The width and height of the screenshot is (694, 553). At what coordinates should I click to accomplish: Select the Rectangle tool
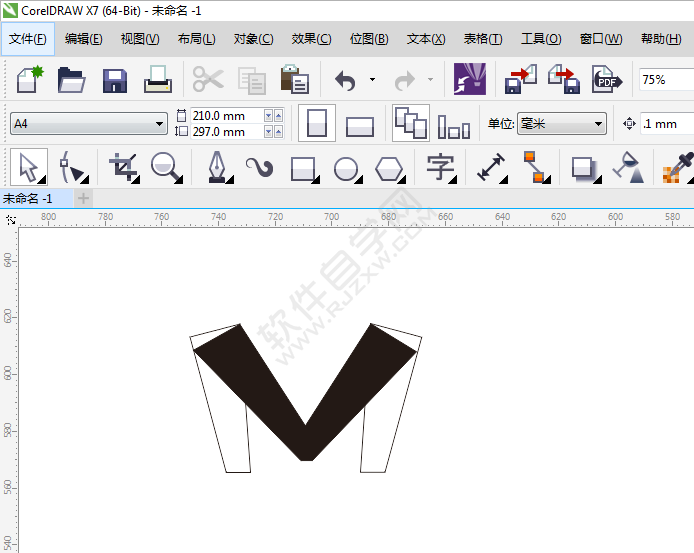tap(303, 167)
